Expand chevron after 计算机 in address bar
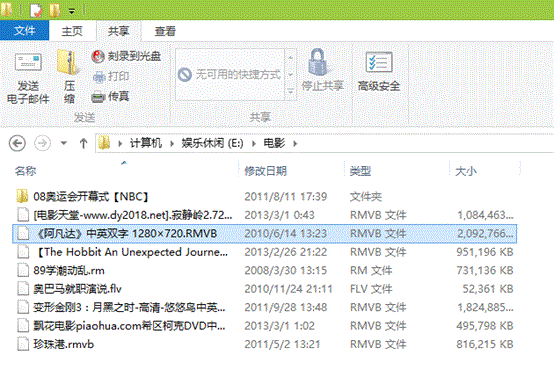 point(172,144)
